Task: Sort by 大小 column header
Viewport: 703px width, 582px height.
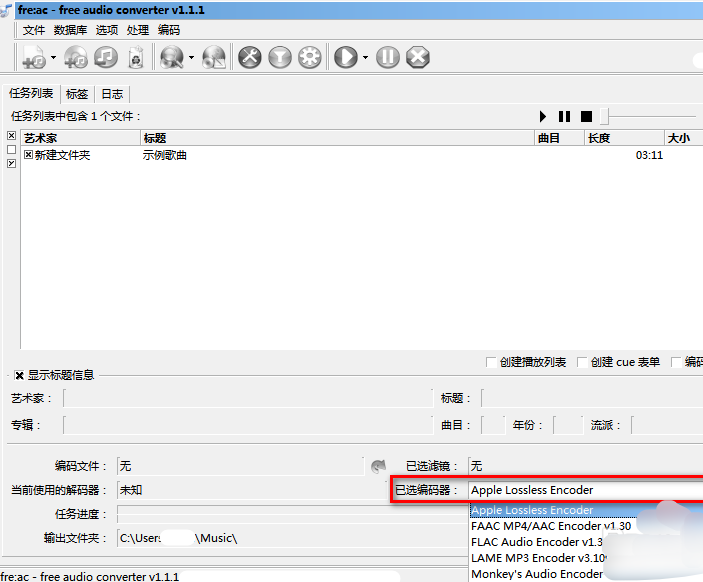Action: tap(684, 138)
